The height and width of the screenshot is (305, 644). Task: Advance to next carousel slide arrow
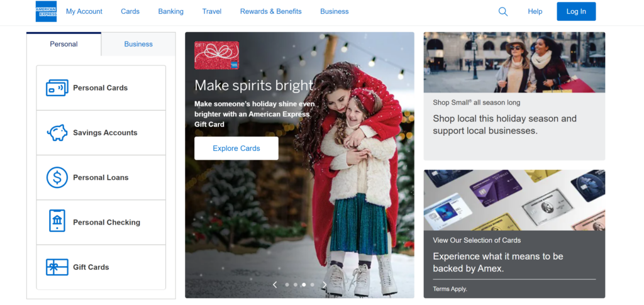[x=325, y=284]
